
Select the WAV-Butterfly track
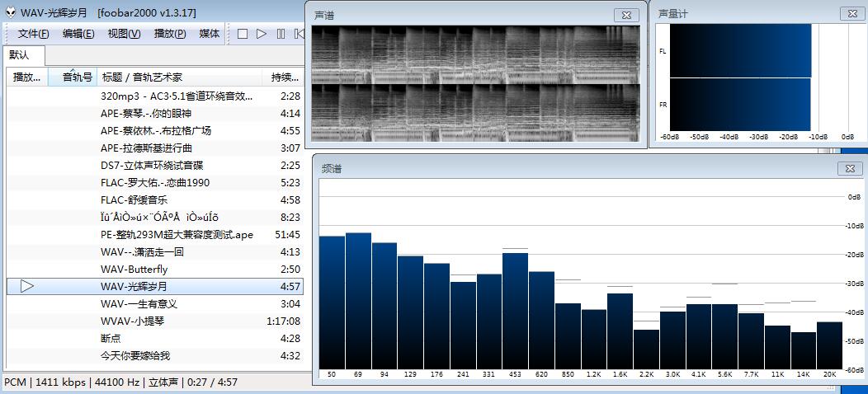(134, 270)
